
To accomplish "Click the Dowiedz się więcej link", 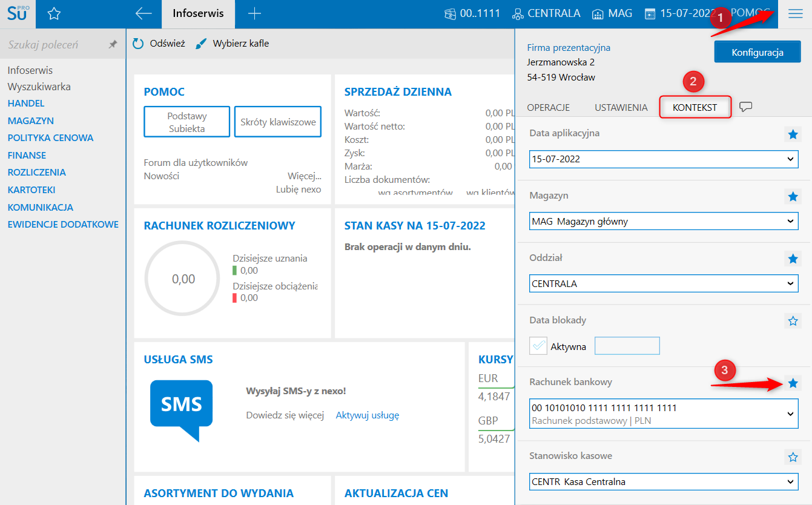I will pos(285,415).
